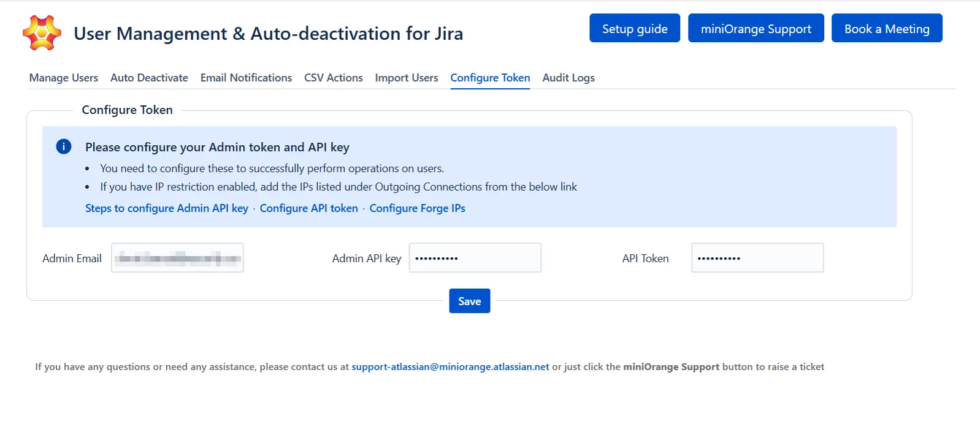This screenshot has width=980, height=435.
Task: Open the Auto Deactivate tab
Action: point(149,78)
